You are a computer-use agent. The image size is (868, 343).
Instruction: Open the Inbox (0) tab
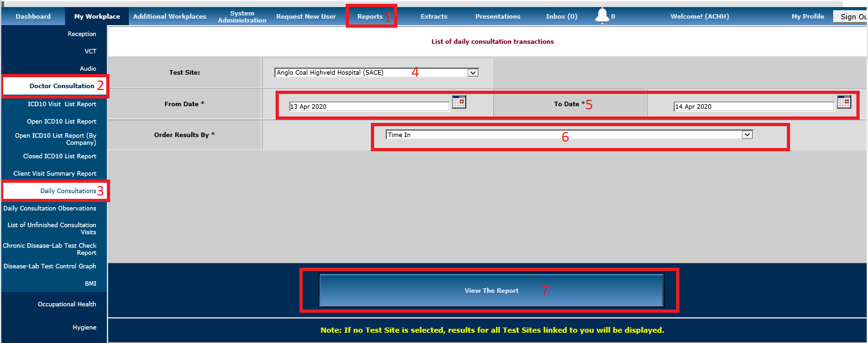tap(561, 17)
